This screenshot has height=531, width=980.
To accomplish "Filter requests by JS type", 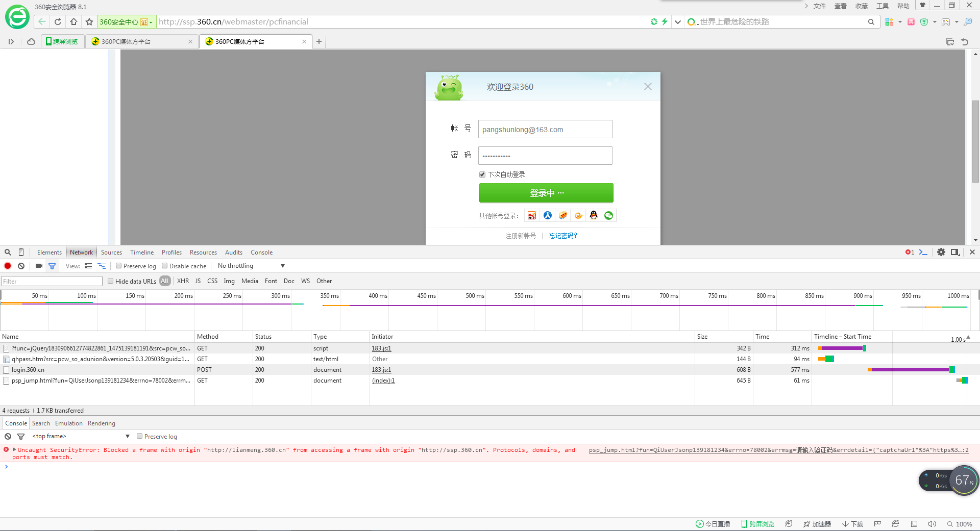I will [x=198, y=281].
